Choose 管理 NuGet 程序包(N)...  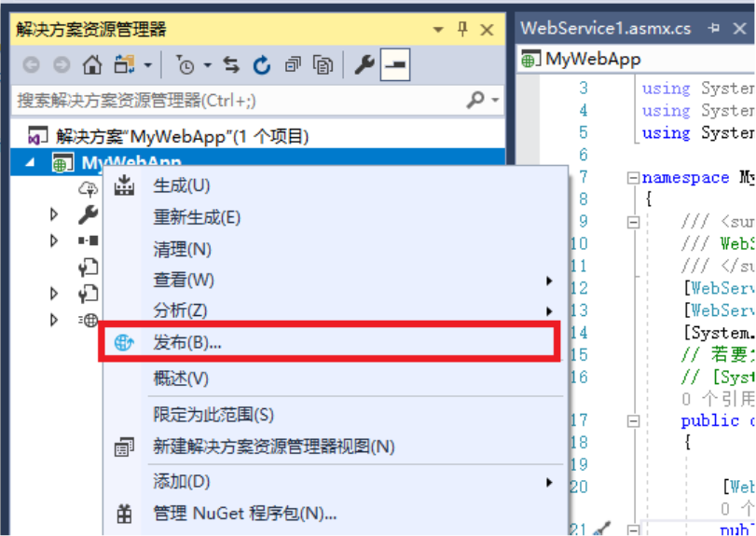coord(337,514)
